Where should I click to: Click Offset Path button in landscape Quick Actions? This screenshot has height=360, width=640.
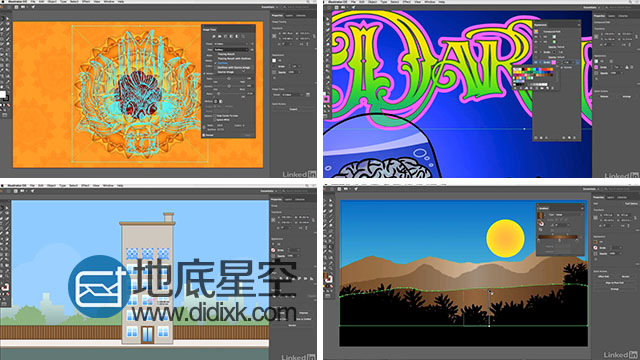pos(604,276)
